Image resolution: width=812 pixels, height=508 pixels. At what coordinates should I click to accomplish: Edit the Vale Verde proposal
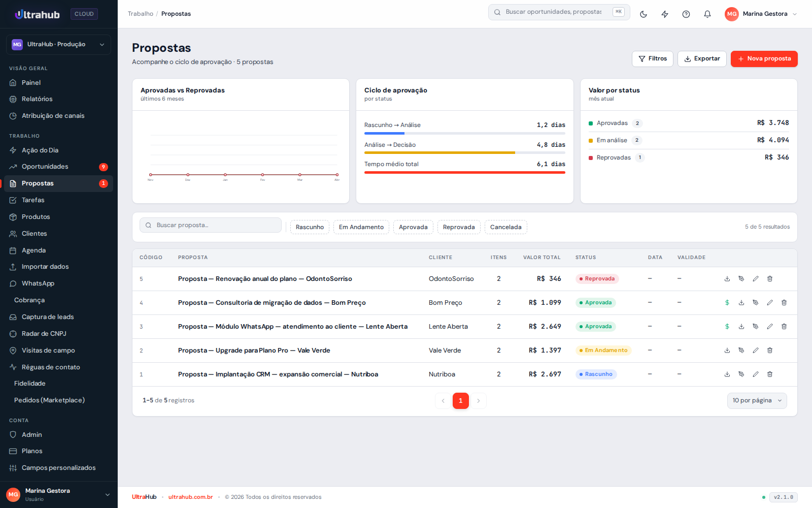pyautogui.click(x=756, y=351)
